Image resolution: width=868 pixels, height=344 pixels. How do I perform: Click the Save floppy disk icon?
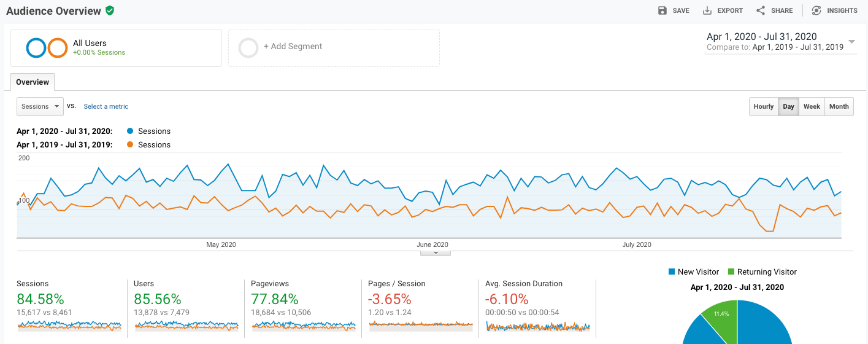pyautogui.click(x=662, y=10)
